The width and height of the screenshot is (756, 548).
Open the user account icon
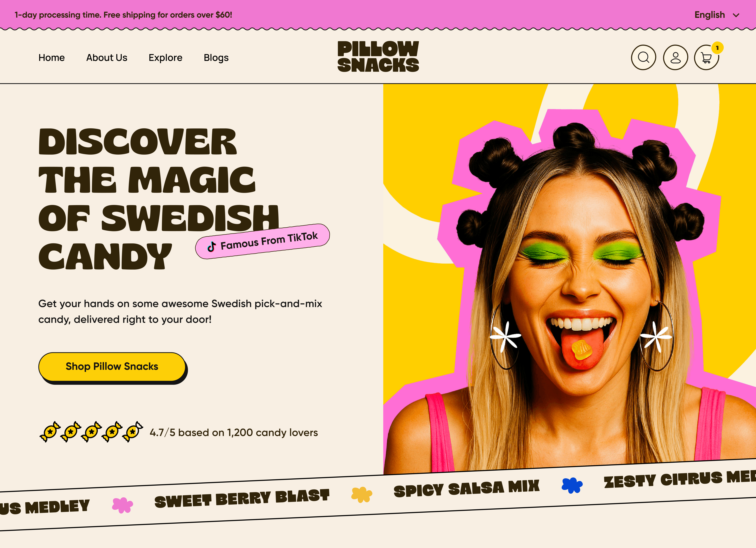pyautogui.click(x=675, y=57)
